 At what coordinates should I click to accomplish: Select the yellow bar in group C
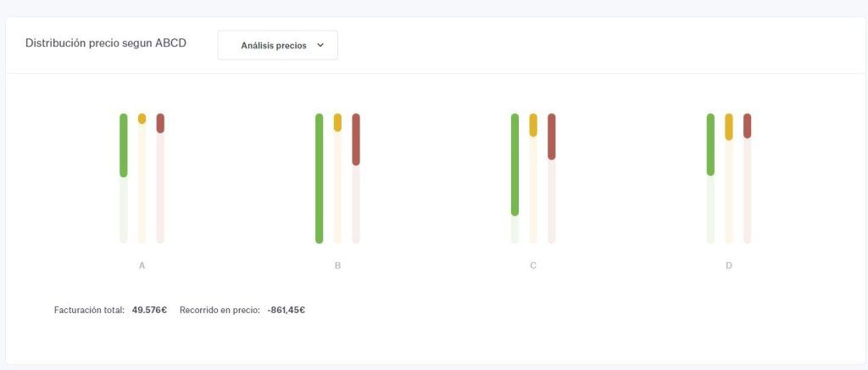[533, 125]
